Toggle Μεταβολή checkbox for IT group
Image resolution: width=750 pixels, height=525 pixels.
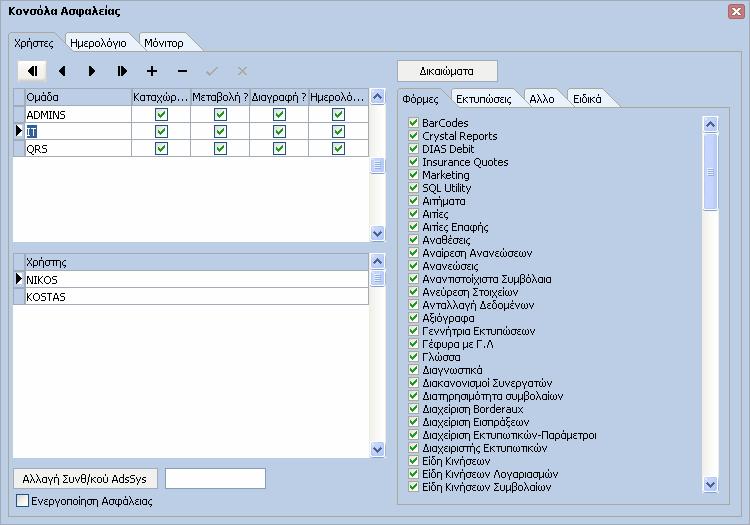pyautogui.click(x=220, y=131)
